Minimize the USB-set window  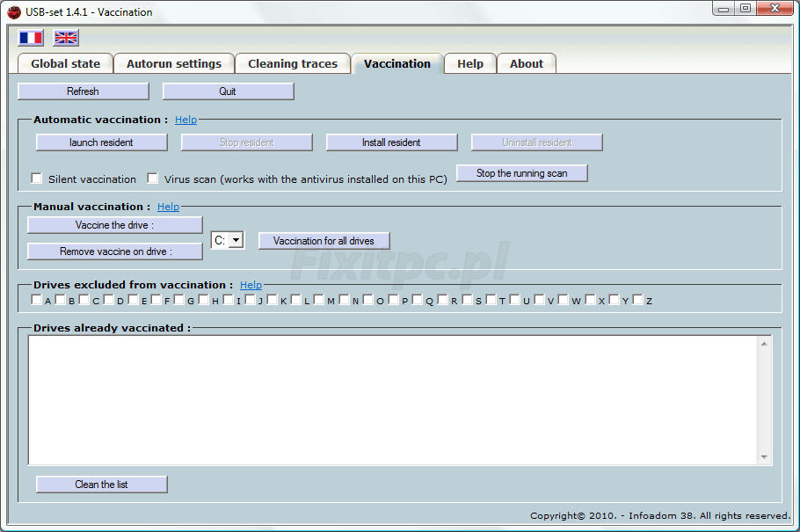tap(723, 9)
